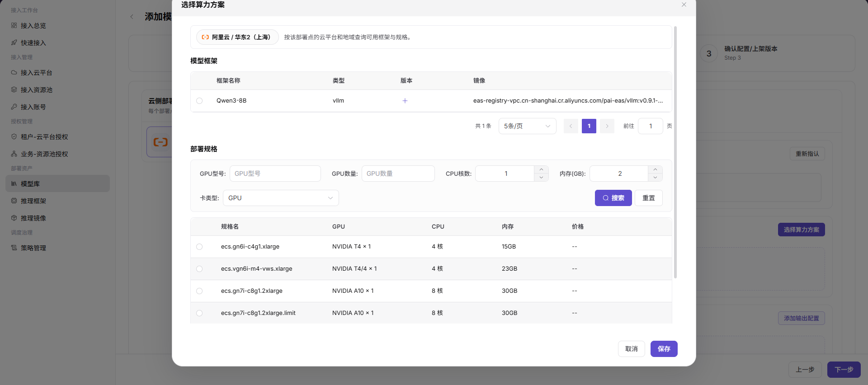Click the plus icon in Qwen3-8B version column
The width and height of the screenshot is (868, 385).
[x=405, y=101]
